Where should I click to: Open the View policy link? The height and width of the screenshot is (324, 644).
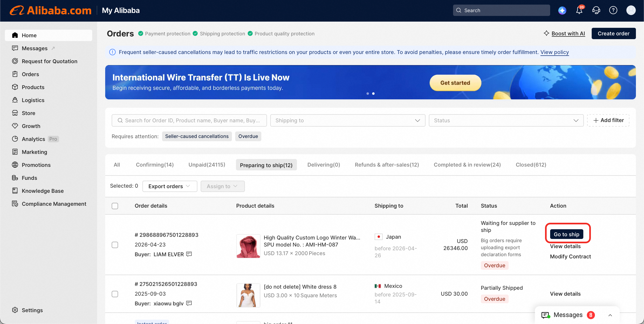(x=555, y=52)
